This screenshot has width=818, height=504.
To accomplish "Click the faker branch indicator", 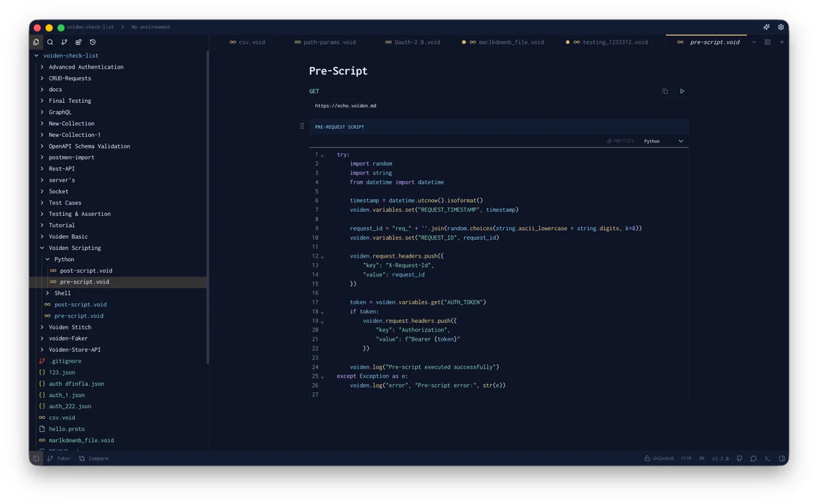I will pyautogui.click(x=59, y=458).
